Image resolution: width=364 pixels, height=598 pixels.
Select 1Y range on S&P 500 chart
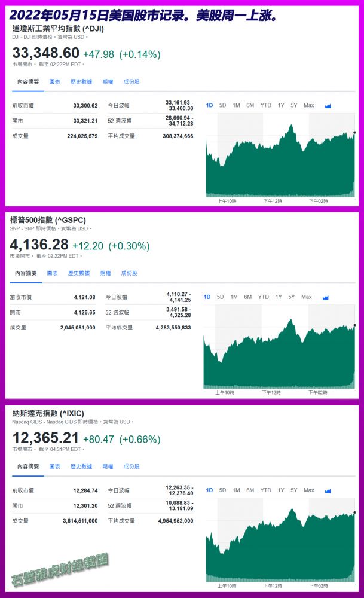279,297
